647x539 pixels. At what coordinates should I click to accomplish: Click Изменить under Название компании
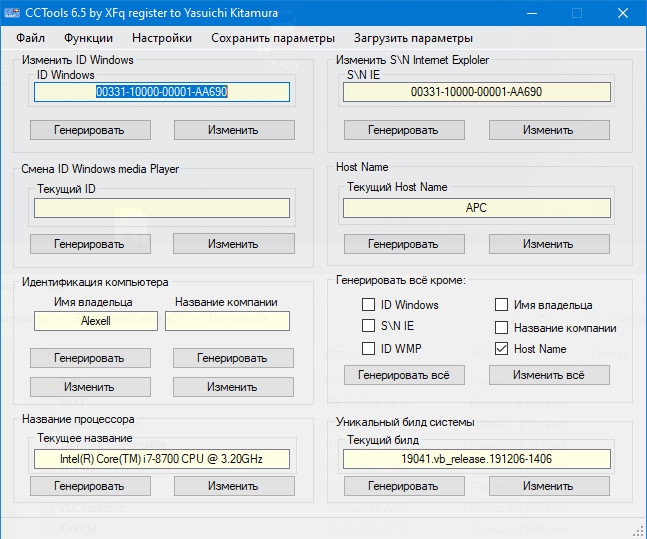(x=233, y=387)
